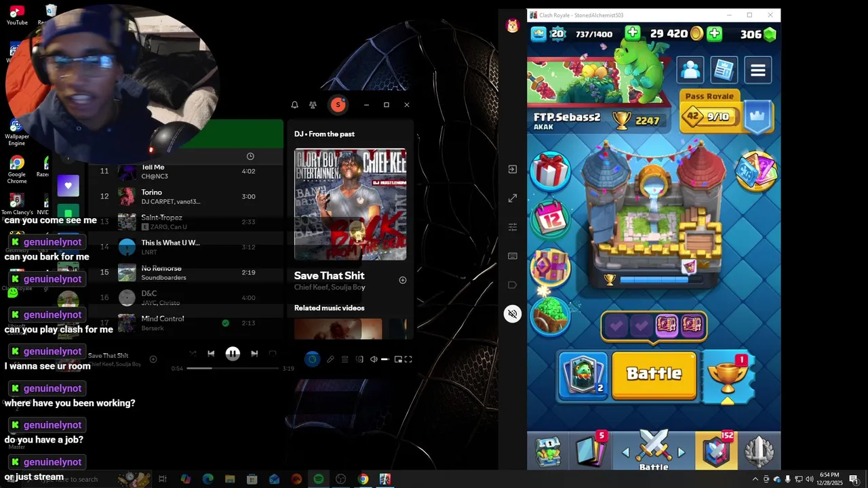This screenshot has height=488, width=868.
Task: Open connect to a device icon
Action: tap(359, 359)
